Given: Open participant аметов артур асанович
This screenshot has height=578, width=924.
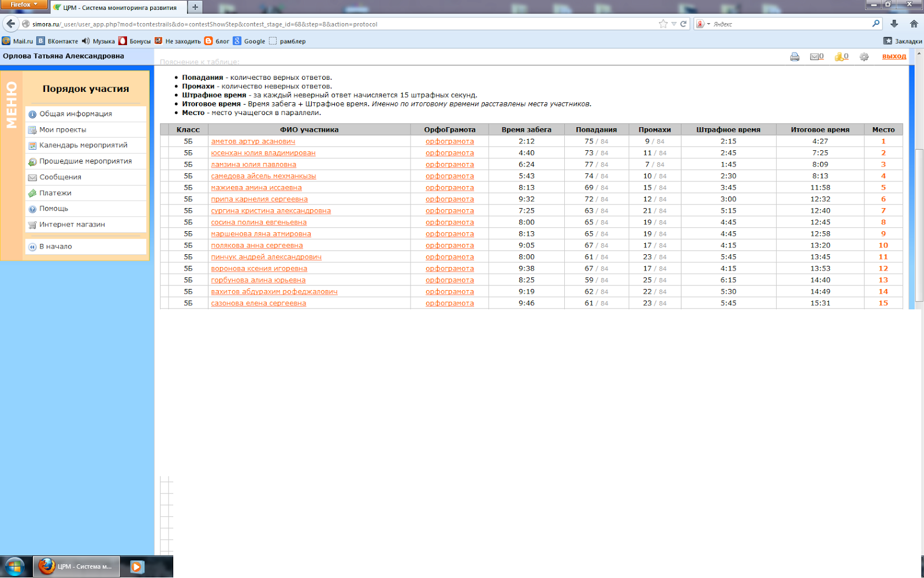Looking at the screenshot, I should tap(253, 141).
